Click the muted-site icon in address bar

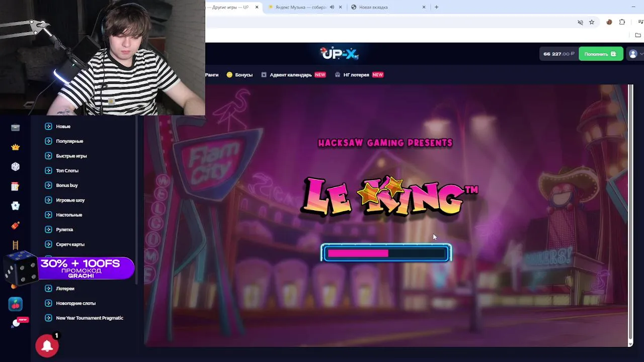tap(580, 22)
